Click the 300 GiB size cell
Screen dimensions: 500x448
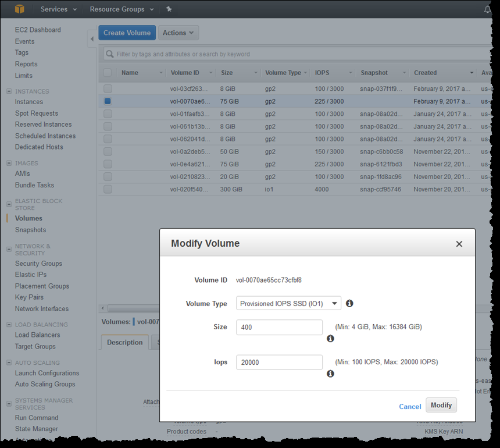coord(231,189)
